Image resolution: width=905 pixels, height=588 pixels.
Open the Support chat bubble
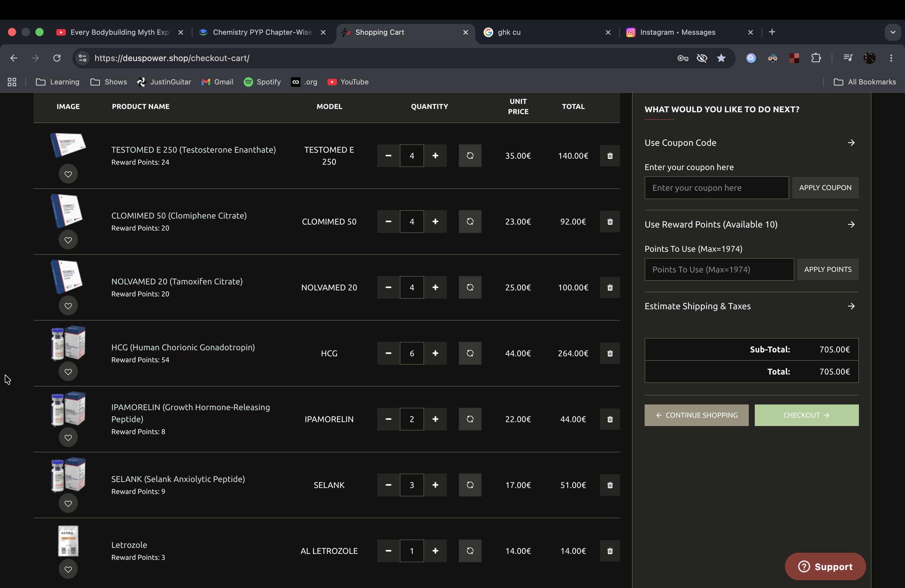click(x=825, y=567)
